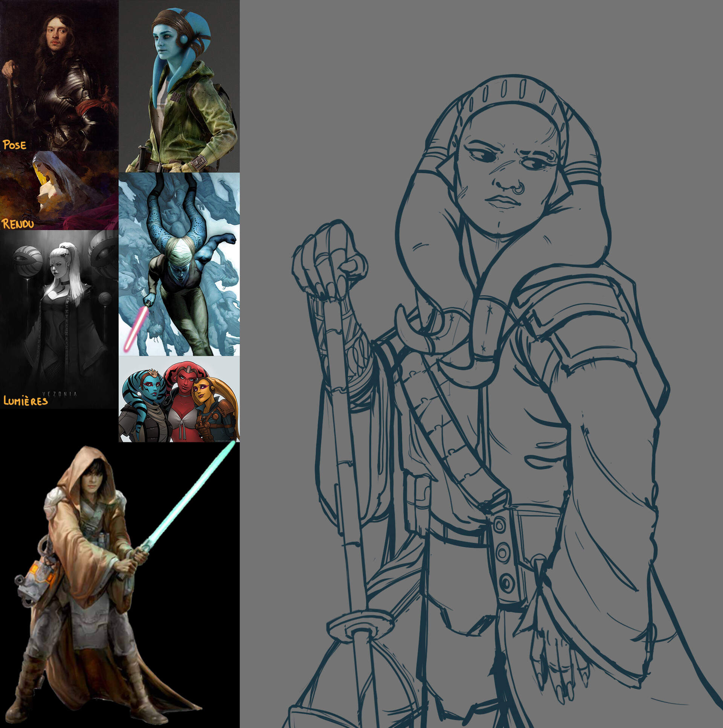This screenshot has width=723, height=728.
Task: Click the cyan lightsaber blade
Action: (192, 494)
